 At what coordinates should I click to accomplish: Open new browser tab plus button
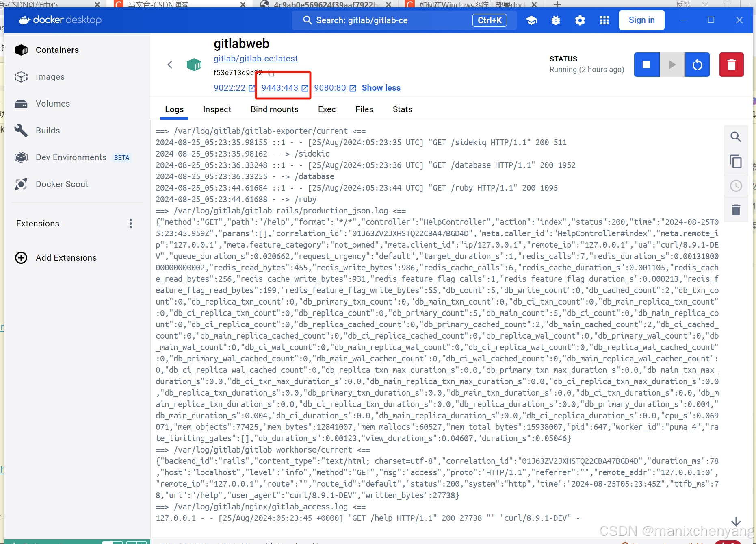pyautogui.click(x=557, y=4)
